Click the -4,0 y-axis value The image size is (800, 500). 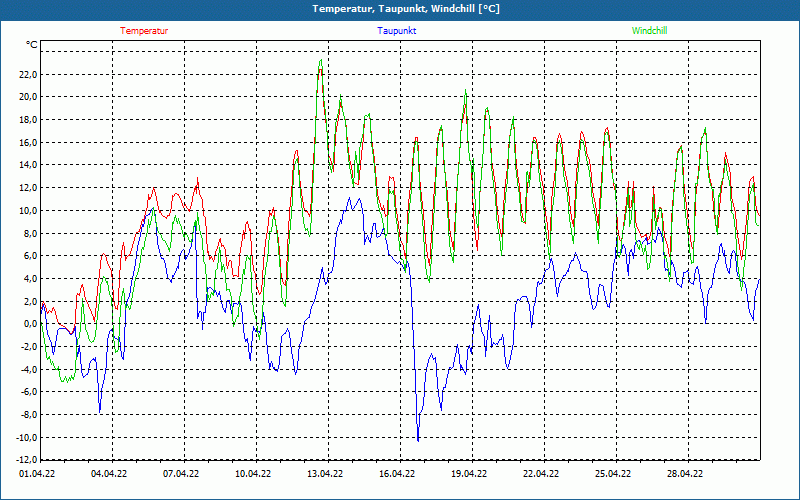[x=29, y=369]
